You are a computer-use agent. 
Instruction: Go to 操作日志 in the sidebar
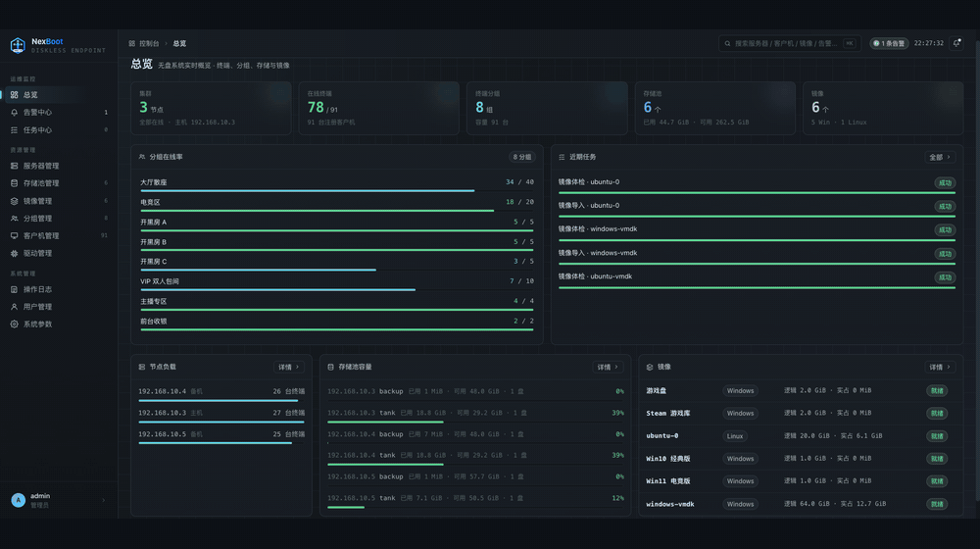click(x=59, y=289)
